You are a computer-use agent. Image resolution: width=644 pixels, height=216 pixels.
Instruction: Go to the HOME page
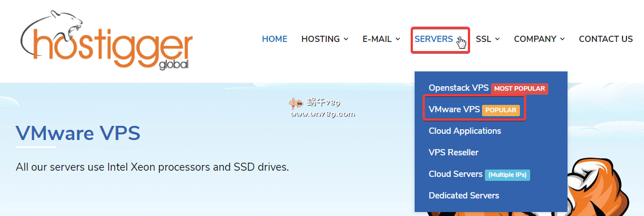tap(274, 39)
